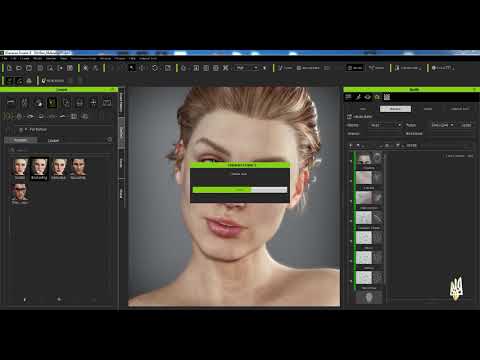
Task: Click the eye icon in the Modify panel tab row
Action: click(367, 97)
